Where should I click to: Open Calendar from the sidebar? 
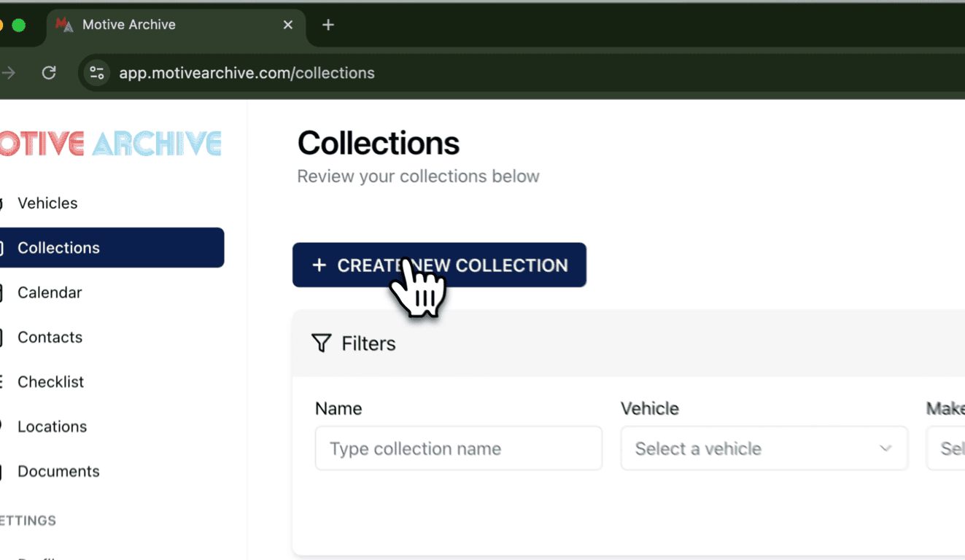point(50,292)
